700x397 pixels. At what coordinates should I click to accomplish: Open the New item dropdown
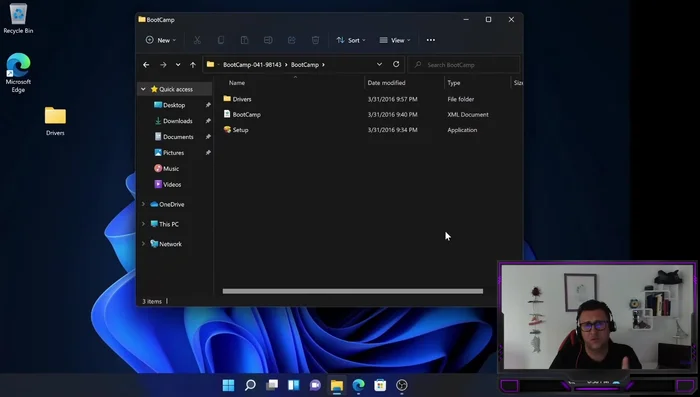pyautogui.click(x=161, y=40)
